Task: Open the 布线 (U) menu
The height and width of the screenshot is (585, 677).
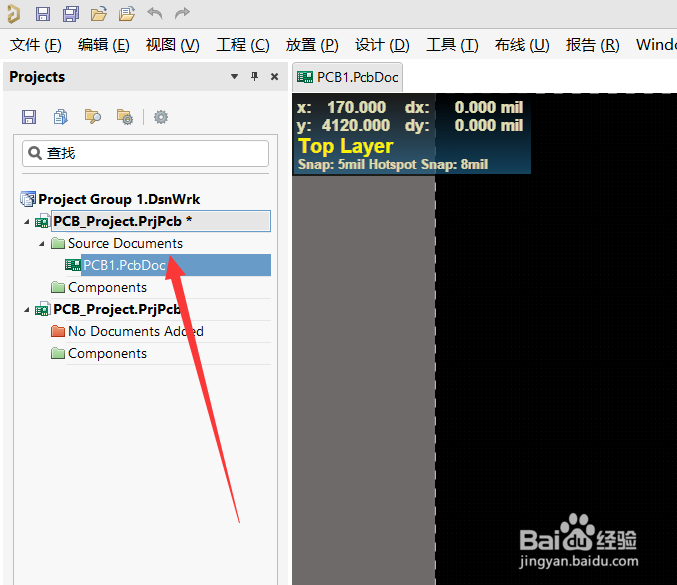Action: [522, 45]
